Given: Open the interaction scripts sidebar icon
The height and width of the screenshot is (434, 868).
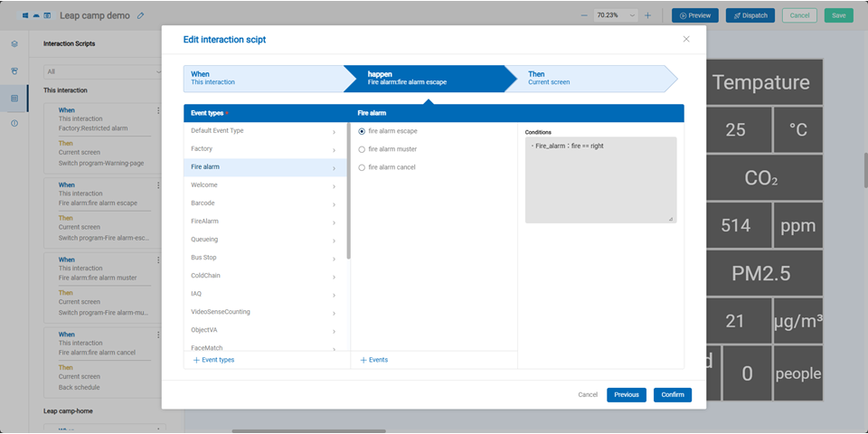Looking at the screenshot, I should coord(14,98).
